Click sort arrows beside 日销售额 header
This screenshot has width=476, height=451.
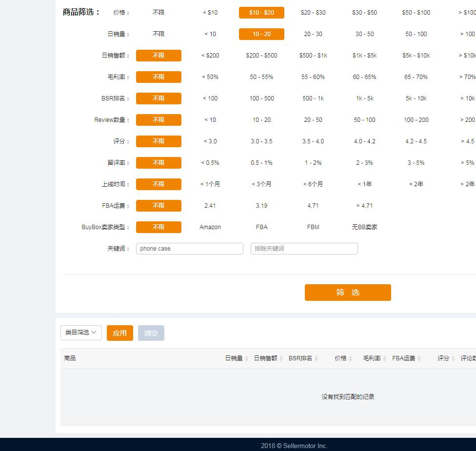[x=281, y=359]
